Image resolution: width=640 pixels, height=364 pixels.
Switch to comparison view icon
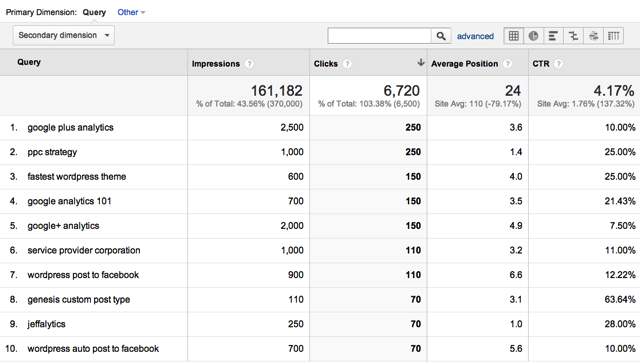573,36
